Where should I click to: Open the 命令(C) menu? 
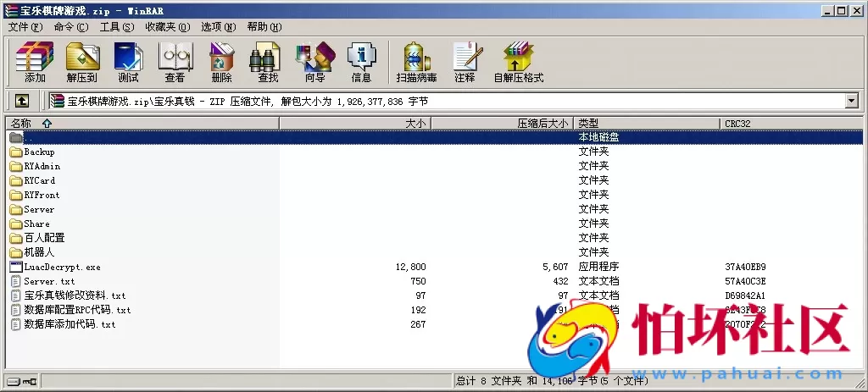(71, 26)
